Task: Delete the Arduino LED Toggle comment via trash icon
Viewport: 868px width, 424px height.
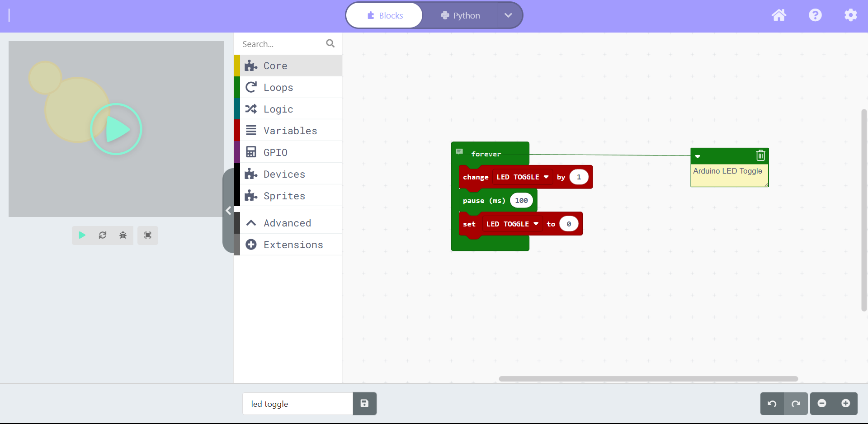Action: pos(760,155)
